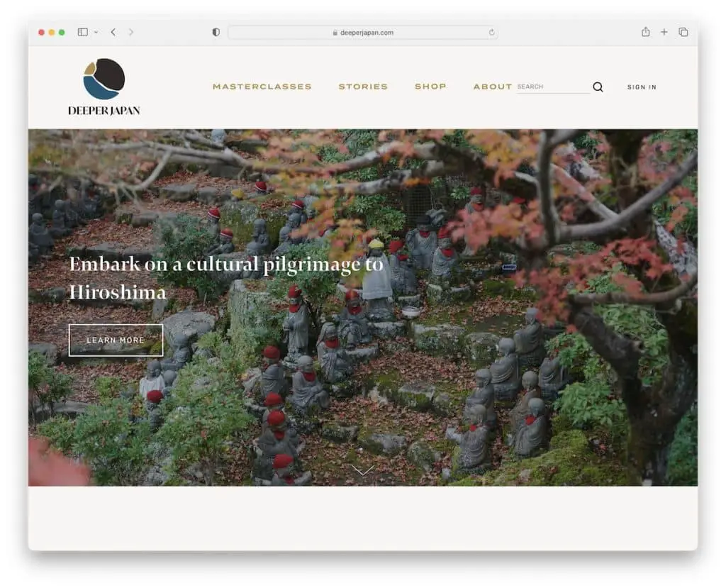Viewport: 726px width, 588px height.
Task: Click the Learn More button
Action: (116, 340)
